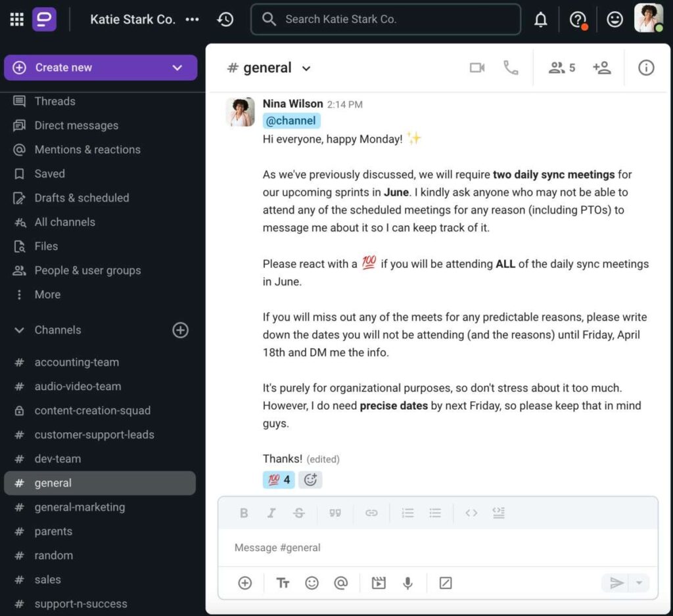This screenshot has height=616, width=673.
Task: Toggle the 100 reaction on Nina's message
Action: [279, 480]
